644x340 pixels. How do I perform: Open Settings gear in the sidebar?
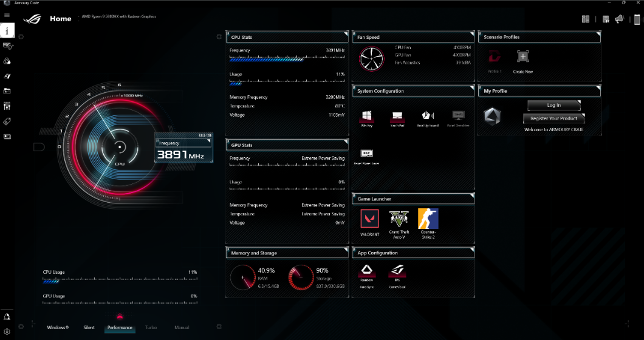[x=7, y=331]
